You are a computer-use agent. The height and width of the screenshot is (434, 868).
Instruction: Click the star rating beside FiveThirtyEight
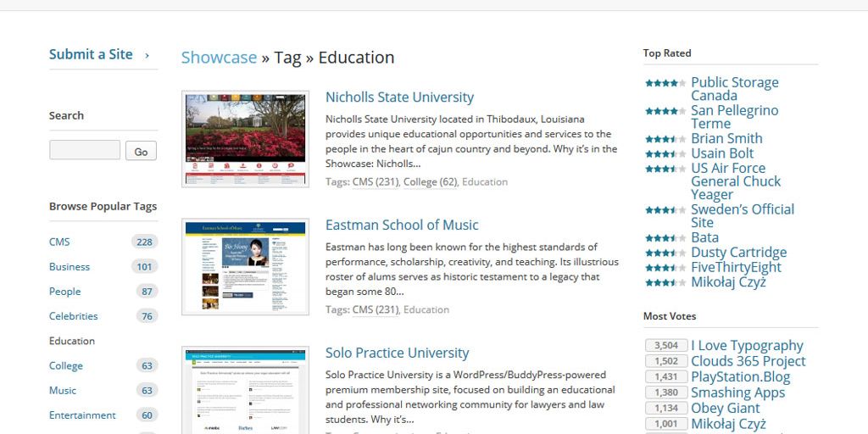click(665, 268)
